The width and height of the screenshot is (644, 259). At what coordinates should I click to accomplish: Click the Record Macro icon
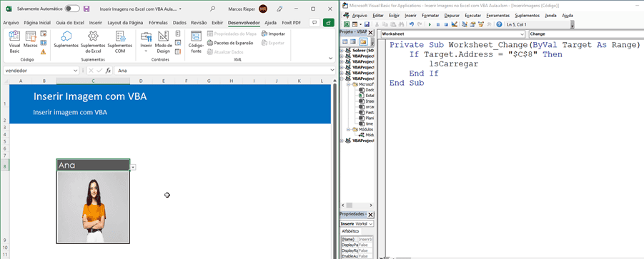point(43,34)
